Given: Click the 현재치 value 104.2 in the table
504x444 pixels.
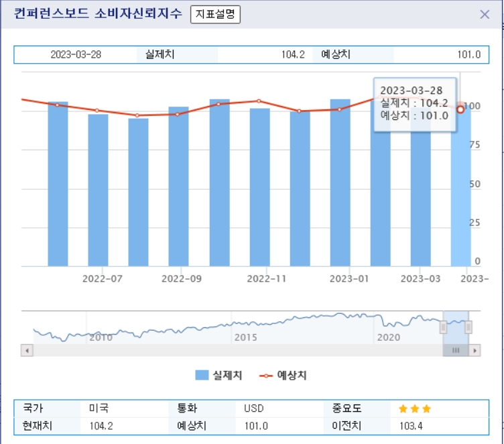Looking at the screenshot, I should pyautogui.click(x=101, y=426).
